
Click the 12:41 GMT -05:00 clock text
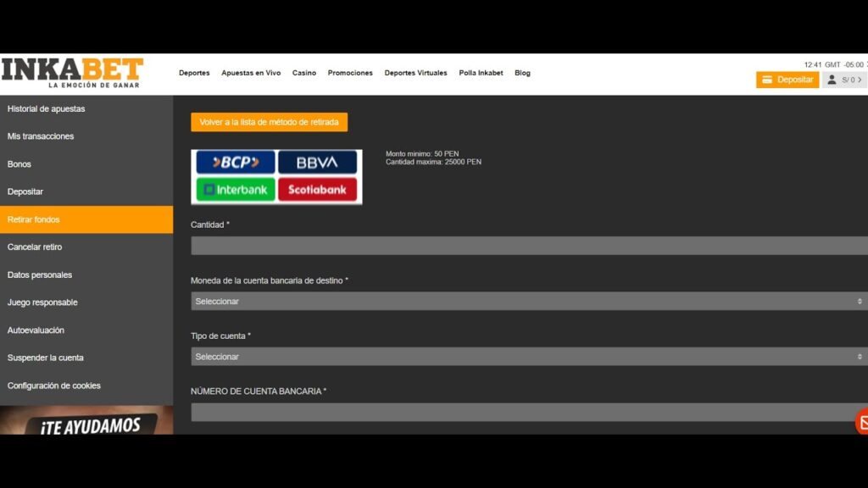[835, 64]
